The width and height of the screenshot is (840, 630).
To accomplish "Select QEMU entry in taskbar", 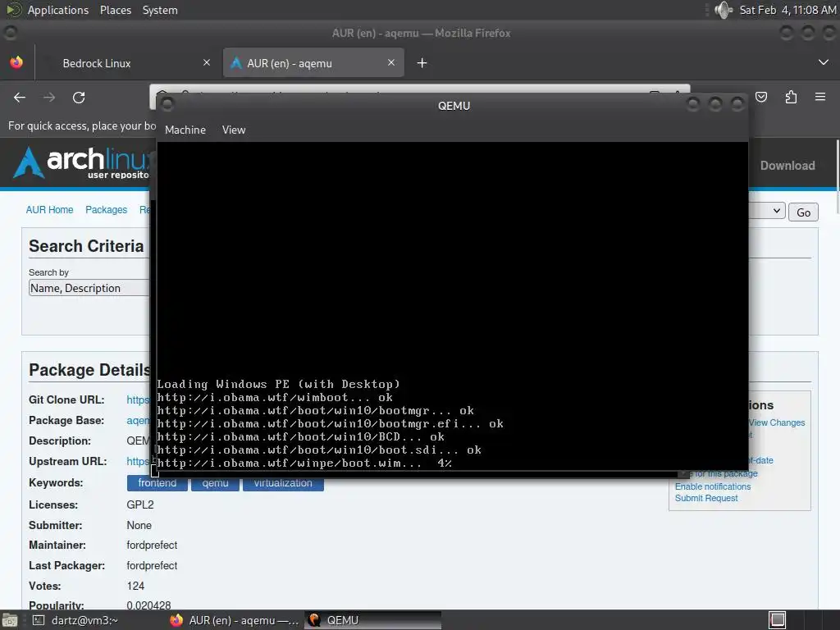I will [373, 620].
